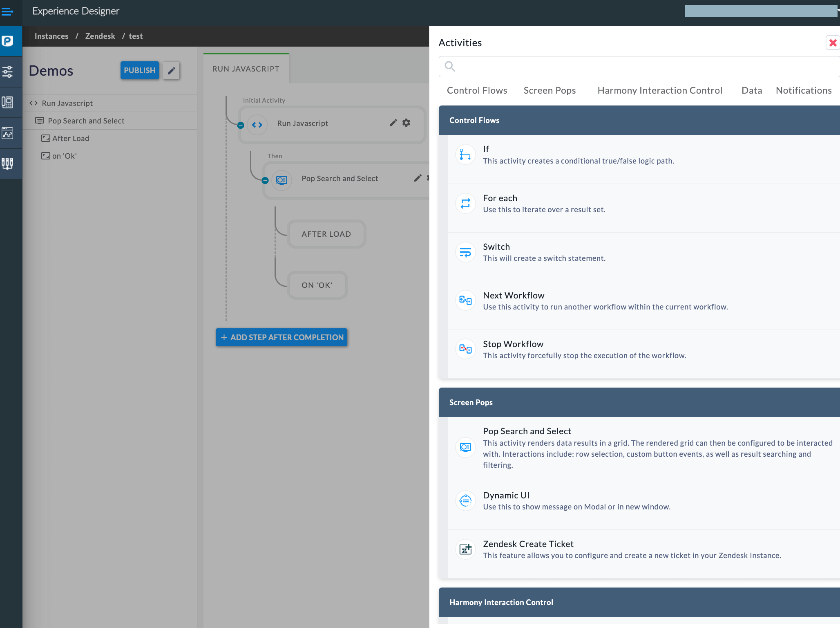Open the Notifications tab
The height and width of the screenshot is (628, 840).
coord(804,90)
